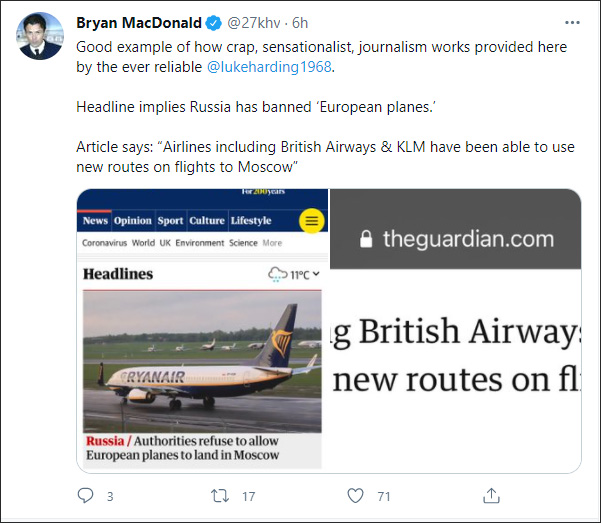This screenshot has height=523, width=601.
Task: Open the yellow Guardian hamburger menu button
Action: (x=312, y=221)
